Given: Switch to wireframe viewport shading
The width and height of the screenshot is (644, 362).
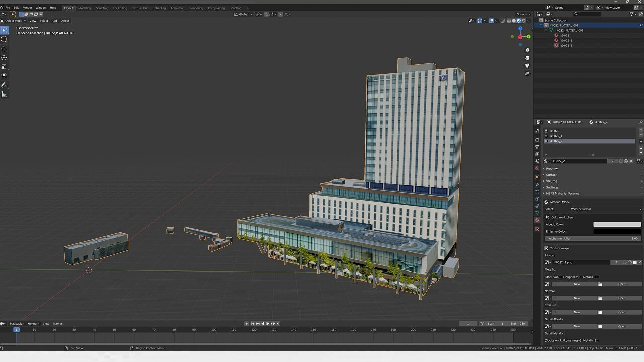Looking at the screenshot, I should click(509, 21).
